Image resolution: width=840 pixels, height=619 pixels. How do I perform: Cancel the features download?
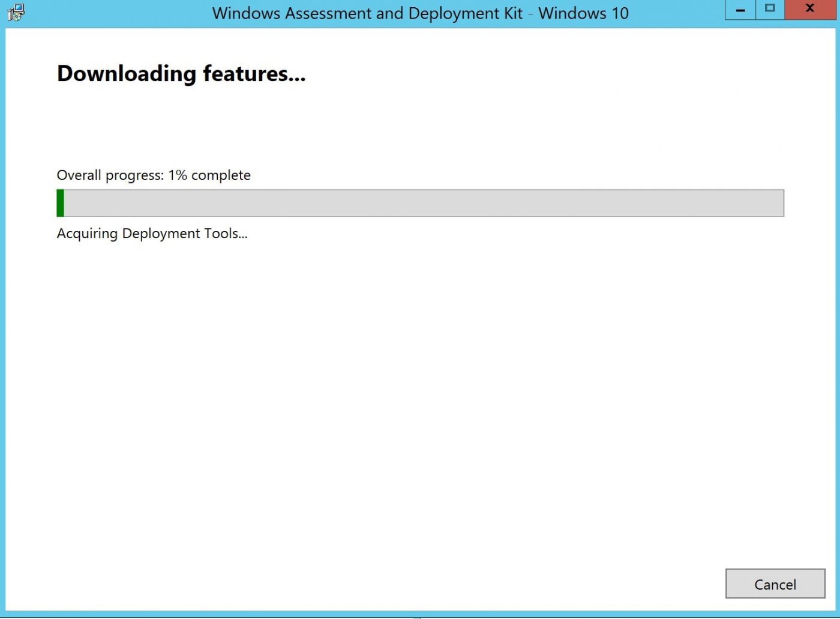[775, 584]
